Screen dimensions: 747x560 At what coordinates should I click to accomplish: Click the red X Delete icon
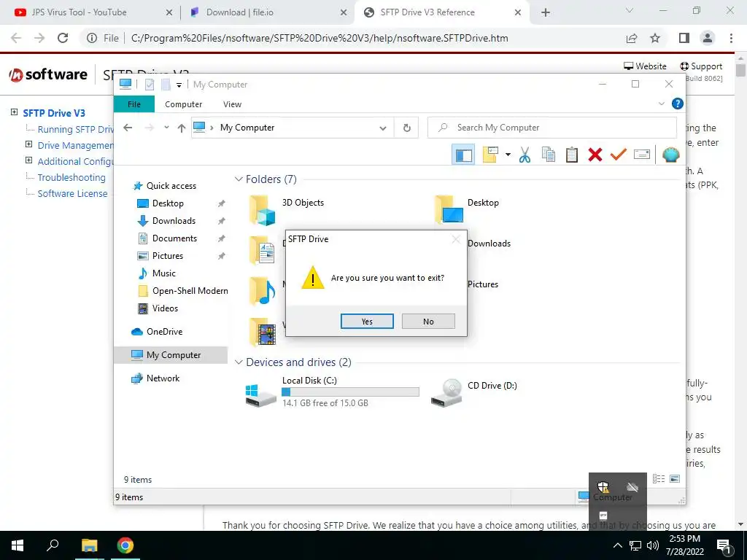pyautogui.click(x=595, y=155)
